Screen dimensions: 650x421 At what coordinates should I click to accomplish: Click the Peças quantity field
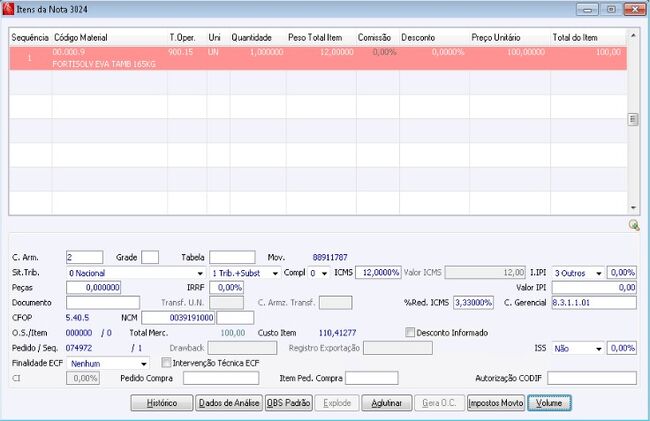94,287
